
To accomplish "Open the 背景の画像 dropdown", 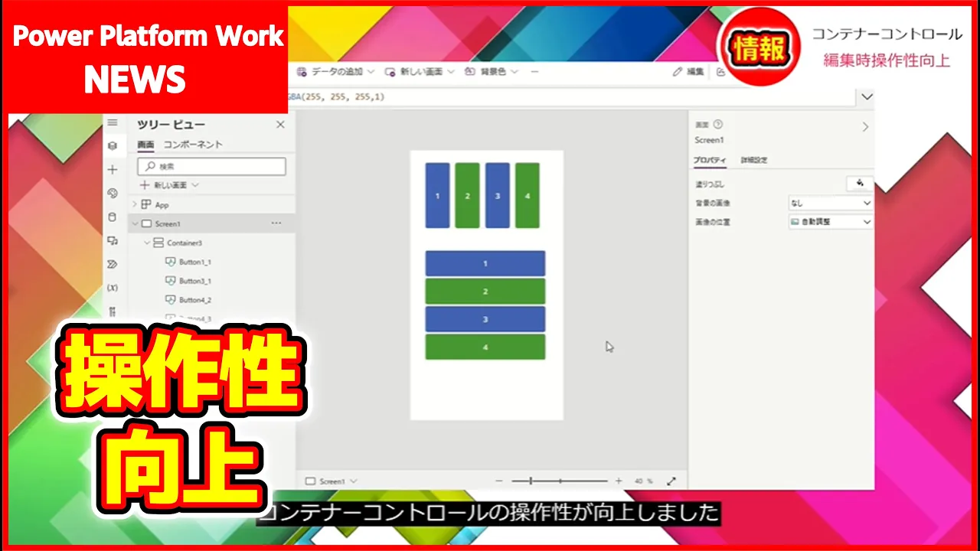I will [831, 203].
